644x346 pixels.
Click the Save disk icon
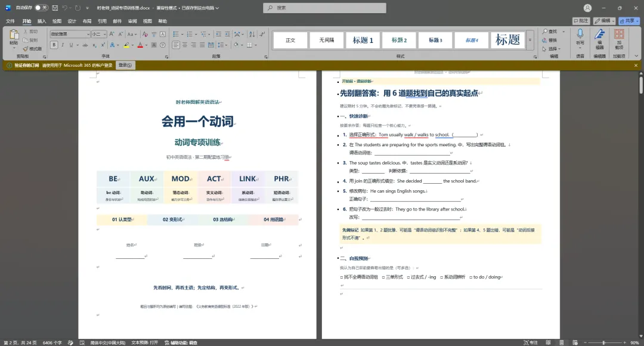pos(55,8)
